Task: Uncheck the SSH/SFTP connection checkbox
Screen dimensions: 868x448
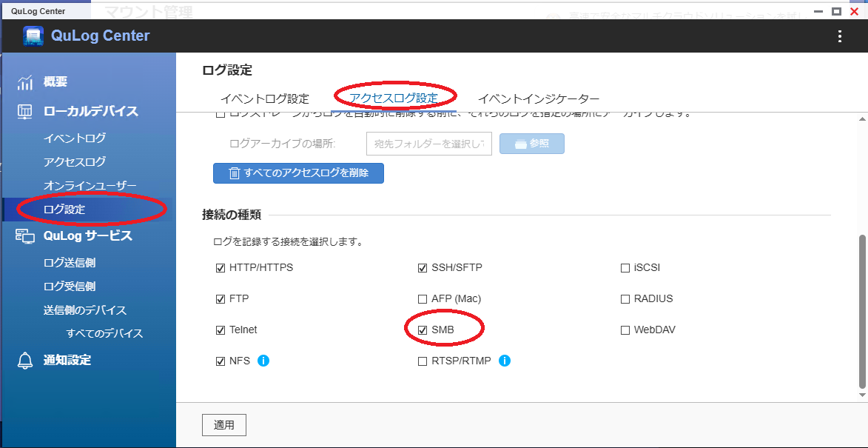Action: pos(423,268)
